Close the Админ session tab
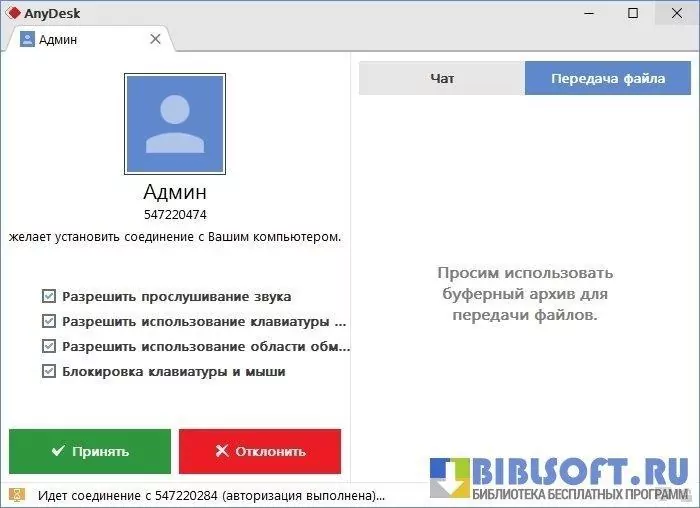Viewport: 700px width, 508px height. point(155,39)
